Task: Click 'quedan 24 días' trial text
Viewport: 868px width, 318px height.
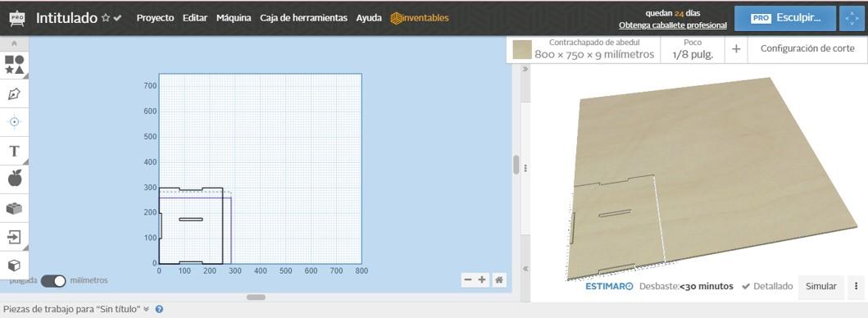Action: pyautogui.click(x=673, y=13)
